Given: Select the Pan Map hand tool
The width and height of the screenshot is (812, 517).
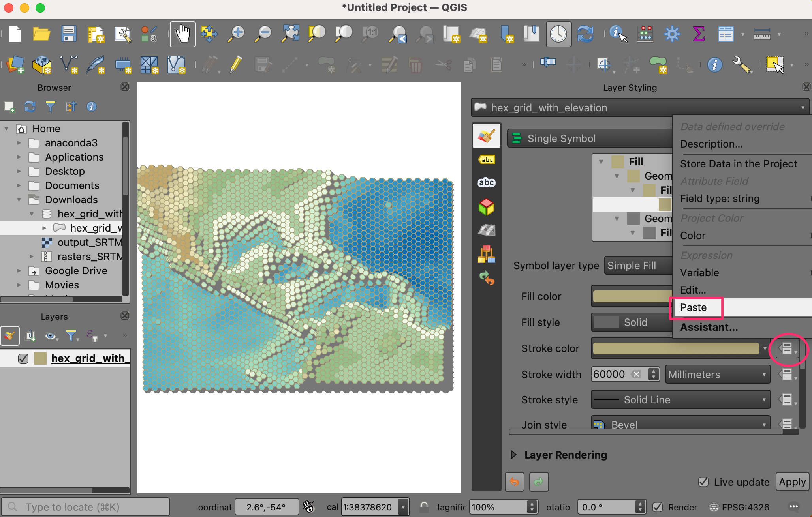Looking at the screenshot, I should click(x=182, y=34).
